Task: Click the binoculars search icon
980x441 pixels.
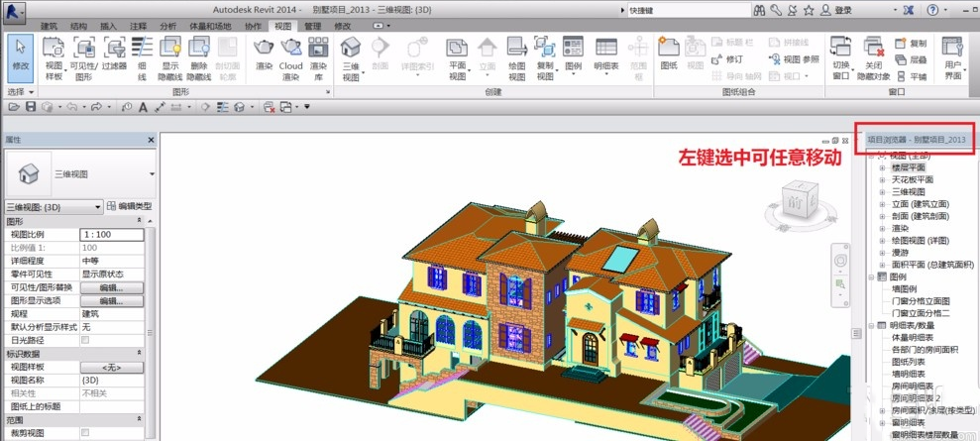Action: [x=759, y=10]
